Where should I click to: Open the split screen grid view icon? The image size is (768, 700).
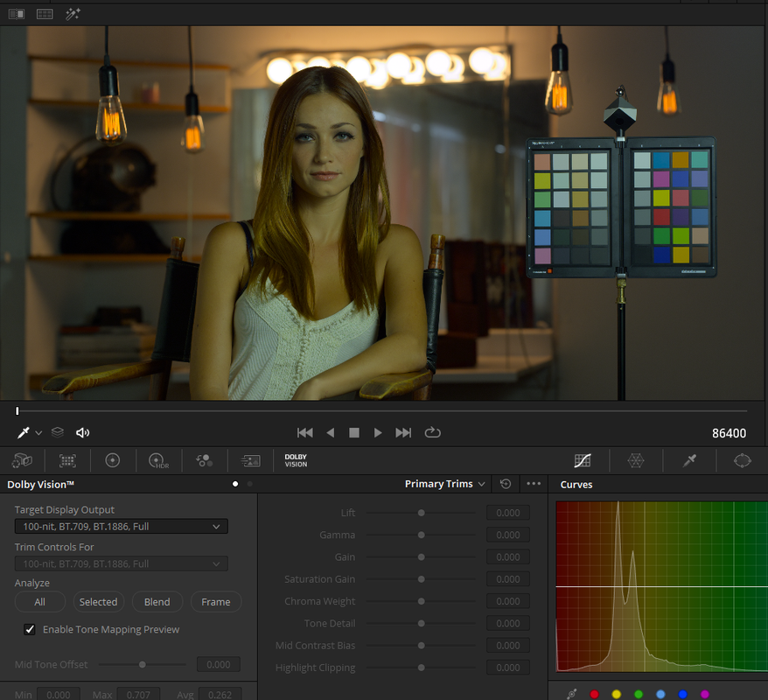pyautogui.click(x=45, y=14)
